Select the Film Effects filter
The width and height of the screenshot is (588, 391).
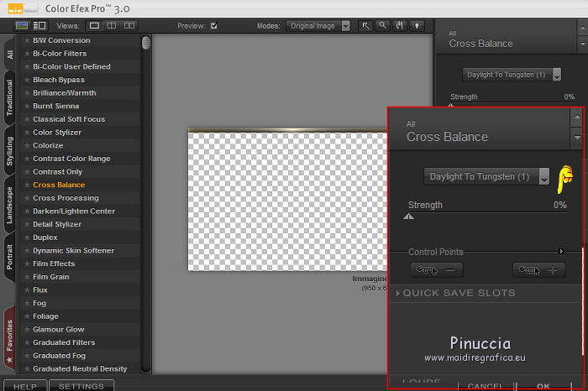click(x=54, y=263)
